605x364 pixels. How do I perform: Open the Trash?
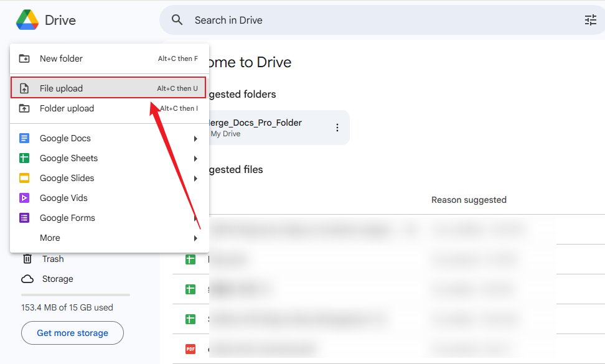53,259
